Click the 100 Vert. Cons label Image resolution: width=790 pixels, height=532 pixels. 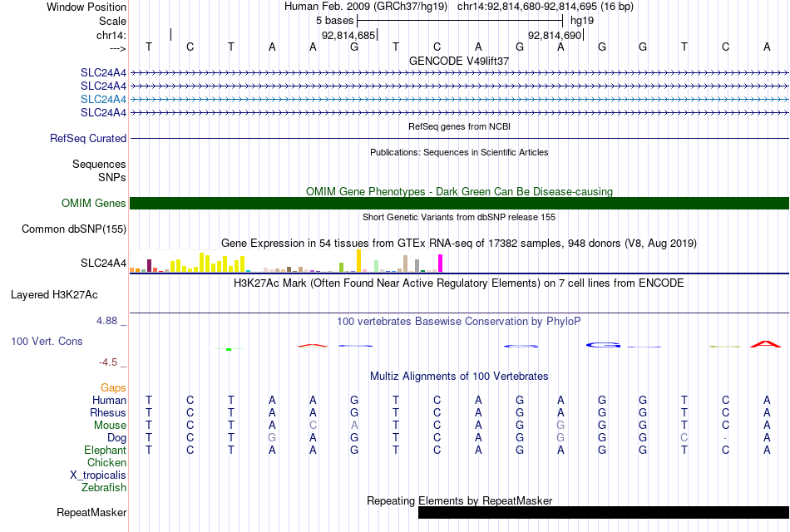tap(47, 341)
